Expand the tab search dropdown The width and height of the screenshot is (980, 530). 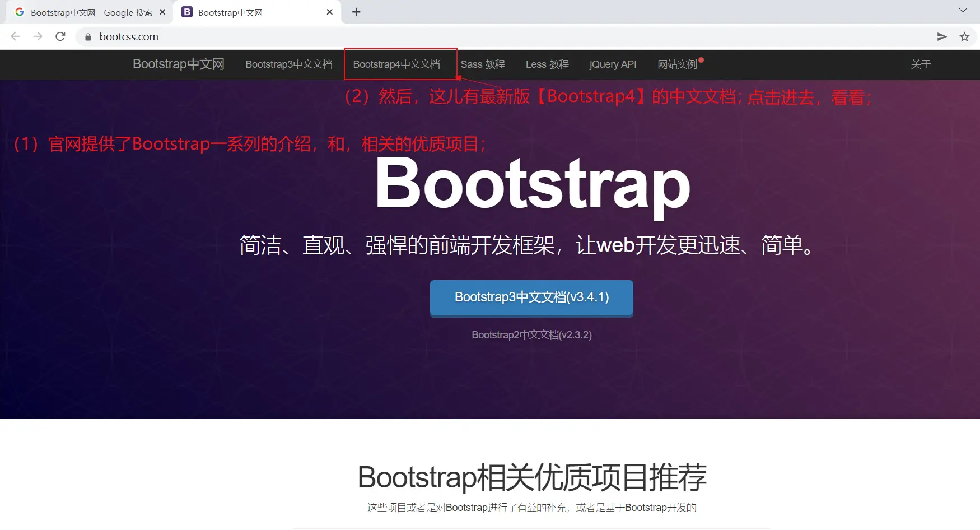963,11
